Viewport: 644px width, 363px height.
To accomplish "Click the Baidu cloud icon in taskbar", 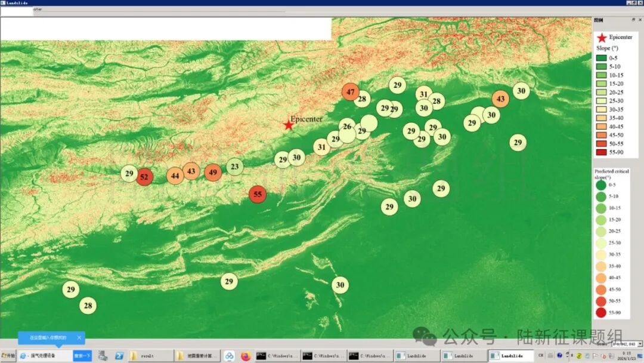I will (229, 356).
